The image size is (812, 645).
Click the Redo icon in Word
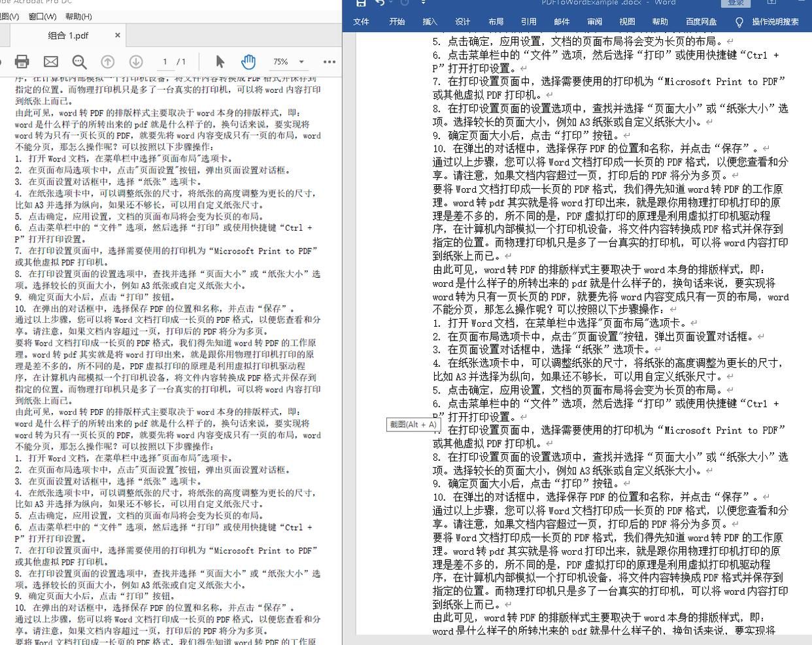[404, 3]
